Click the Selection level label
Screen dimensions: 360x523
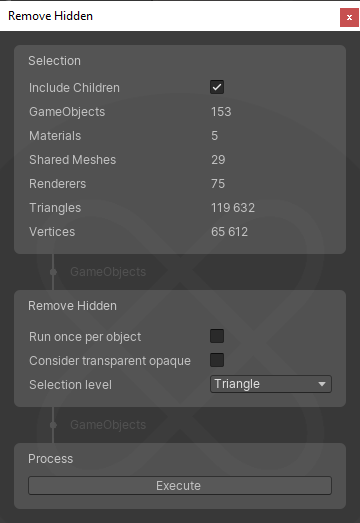(x=70, y=385)
